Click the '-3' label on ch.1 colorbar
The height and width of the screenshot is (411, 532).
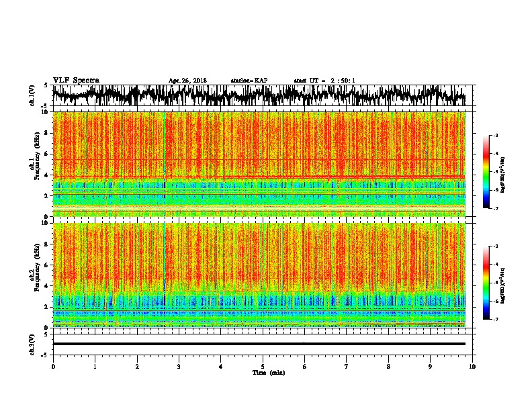[496, 135]
